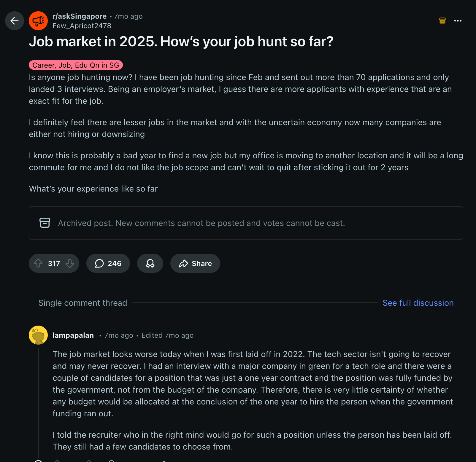Click the back arrow button

[x=14, y=21]
